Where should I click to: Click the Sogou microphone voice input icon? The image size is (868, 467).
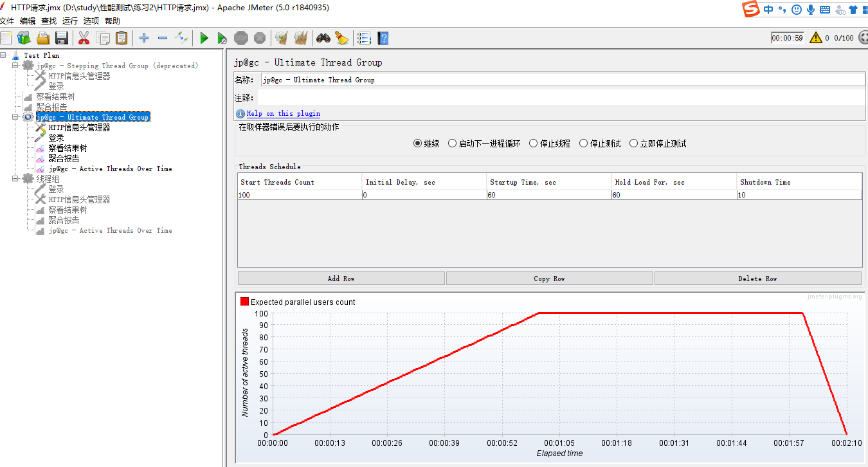click(811, 10)
